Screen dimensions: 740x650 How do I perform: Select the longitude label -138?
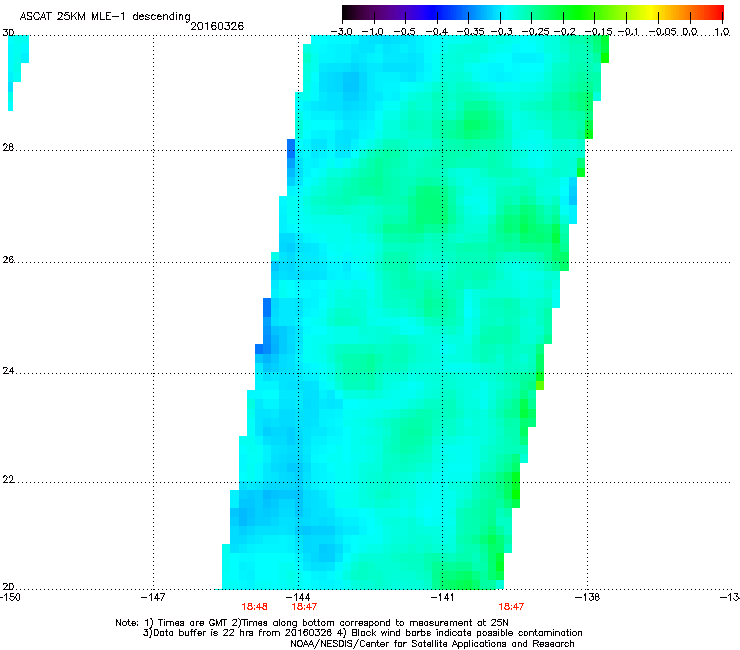pyautogui.click(x=587, y=597)
